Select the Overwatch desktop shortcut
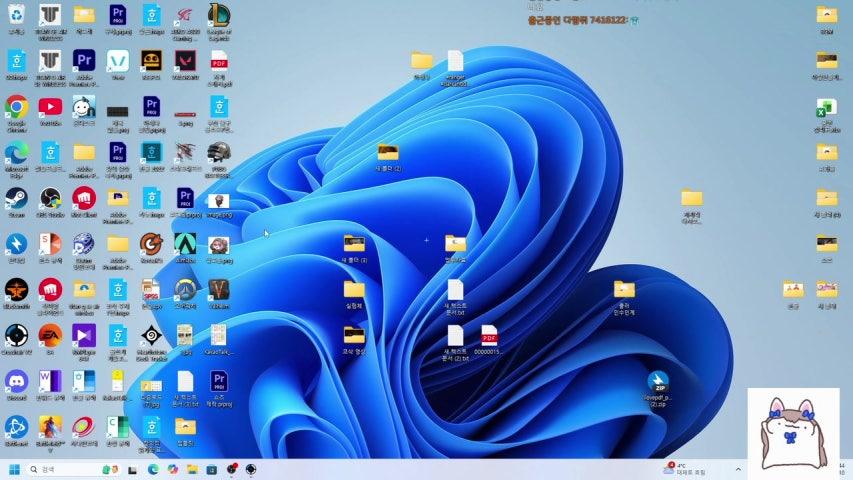Image resolution: width=853 pixels, height=480 pixels. pyautogui.click(x=185, y=290)
